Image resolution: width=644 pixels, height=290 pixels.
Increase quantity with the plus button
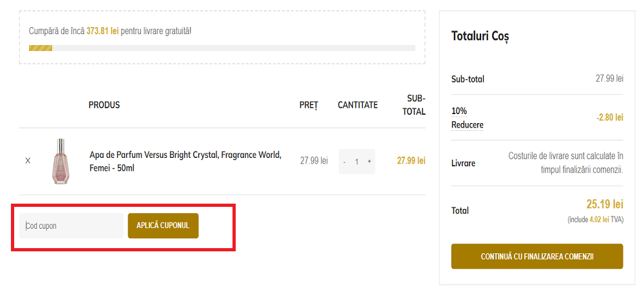369,162
